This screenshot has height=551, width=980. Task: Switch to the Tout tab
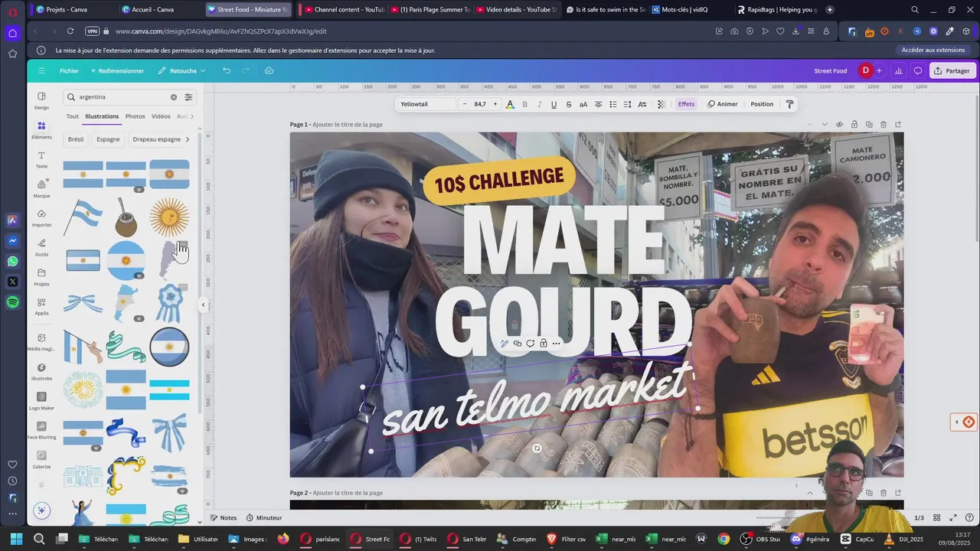[x=72, y=116]
